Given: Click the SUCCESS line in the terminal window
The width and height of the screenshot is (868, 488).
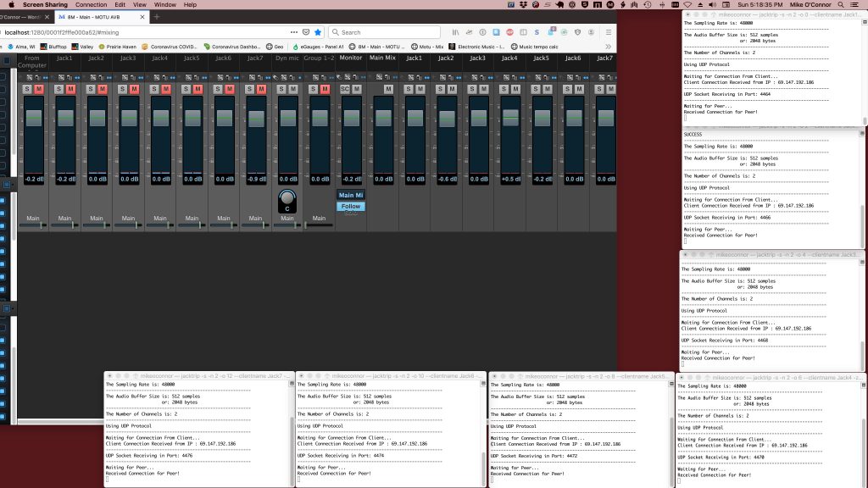Looking at the screenshot, I should (693, 135).
